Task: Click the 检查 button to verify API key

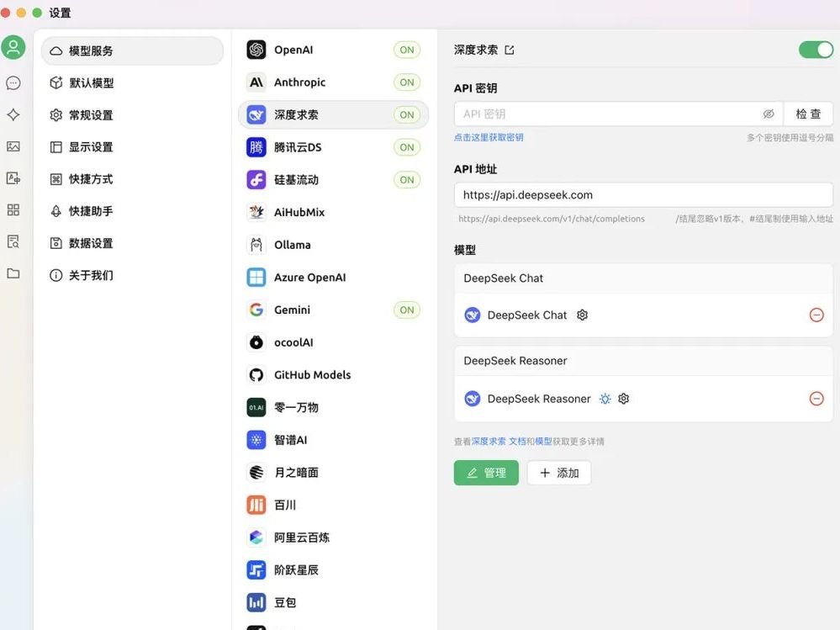Action: coord(808,113)
